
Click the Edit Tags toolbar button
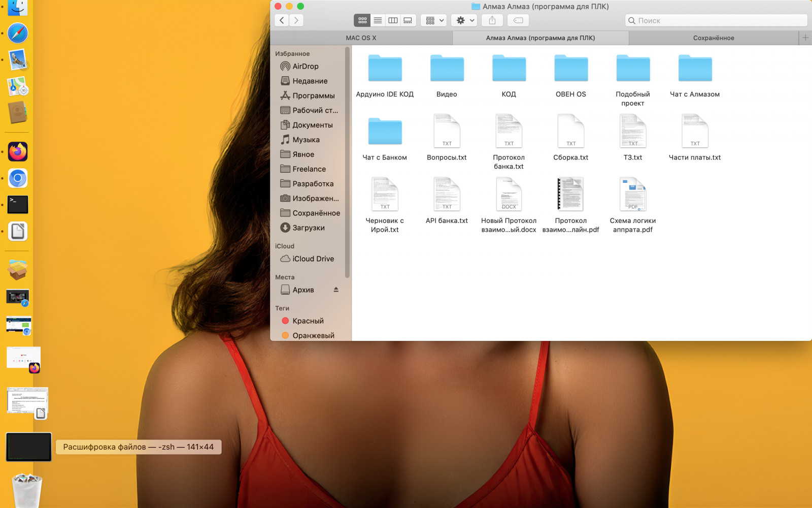click(x=518, y=20)
